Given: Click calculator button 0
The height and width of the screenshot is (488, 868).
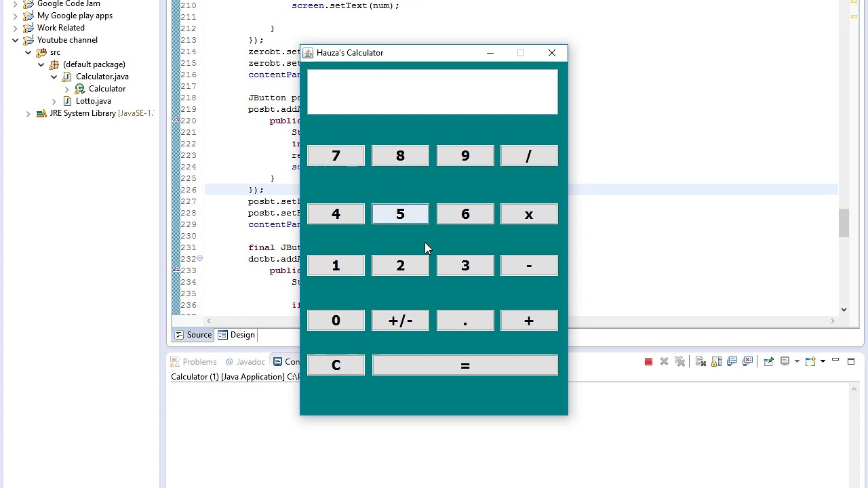Looking at the screenshot, I should point(336,321).
